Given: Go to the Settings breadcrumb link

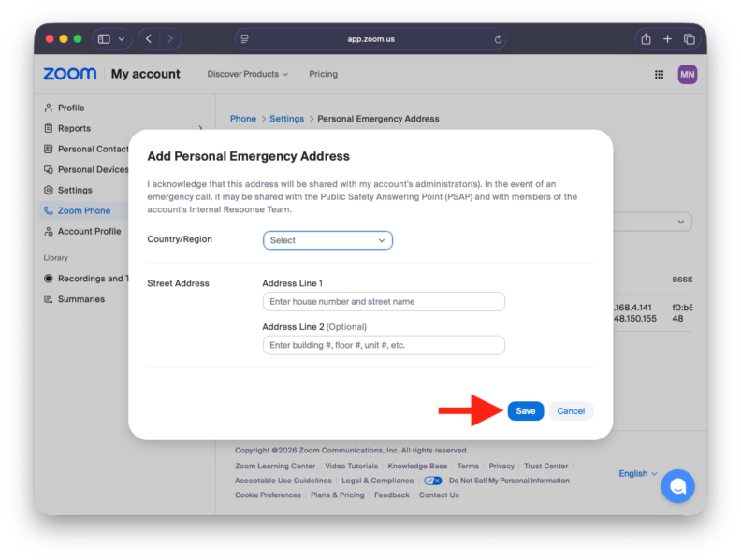Looking at the screenshot, I should (286, 119).
